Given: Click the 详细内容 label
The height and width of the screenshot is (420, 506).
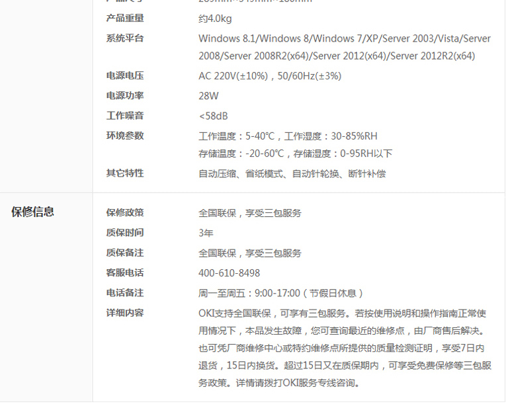Looking at the screenshot, I should coord(124,312).
